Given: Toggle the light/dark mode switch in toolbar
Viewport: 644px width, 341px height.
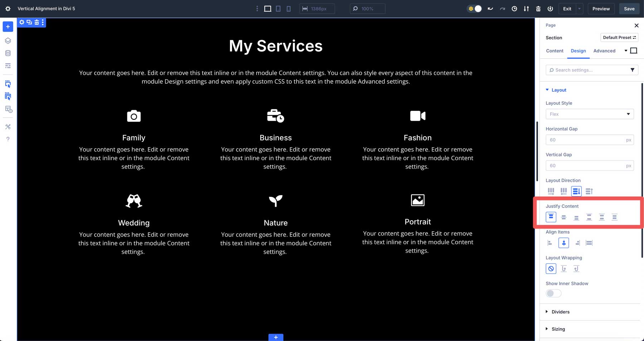Looking at the screenshot, I should 474,9.
